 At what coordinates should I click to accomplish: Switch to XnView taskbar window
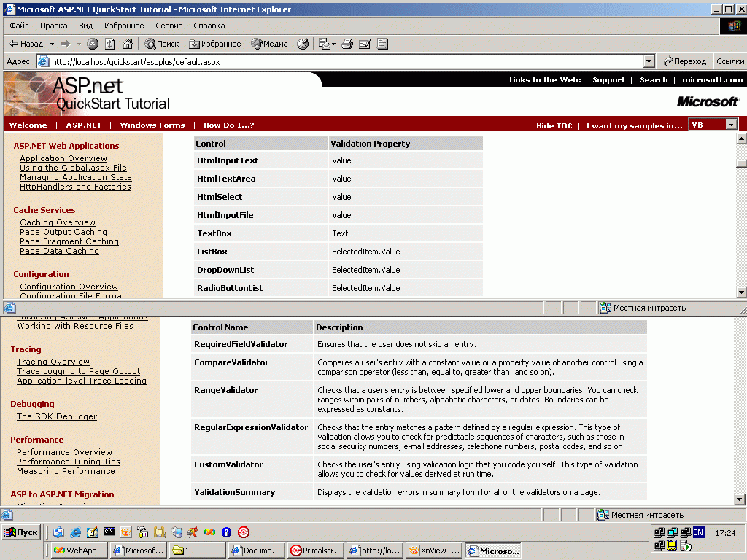433,551
